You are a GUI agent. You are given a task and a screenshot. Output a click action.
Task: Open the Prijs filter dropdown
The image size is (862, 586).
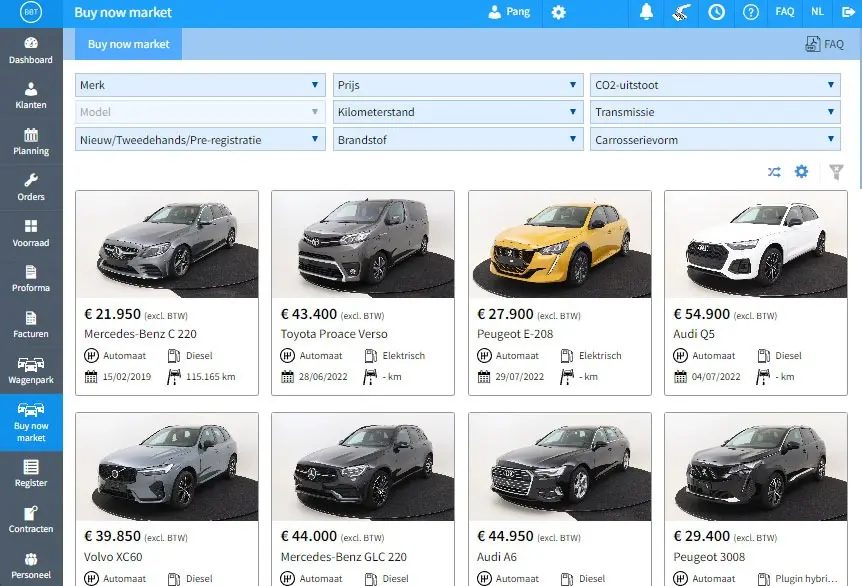[458, 85]
